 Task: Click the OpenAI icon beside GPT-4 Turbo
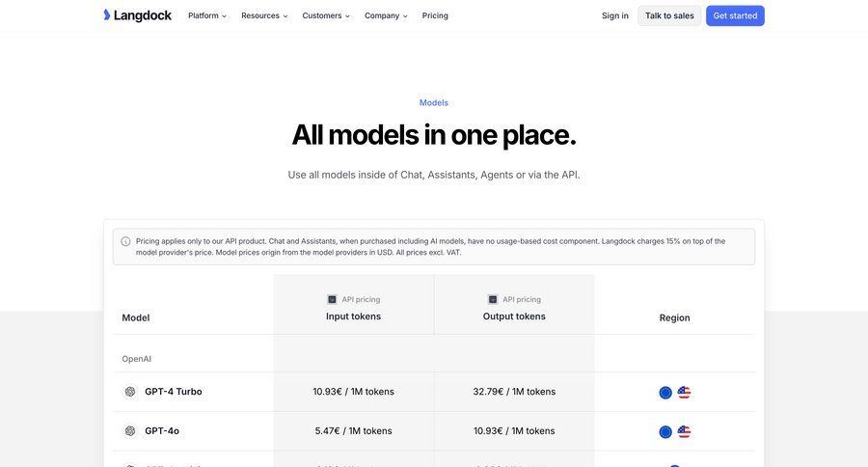[130, 392]
